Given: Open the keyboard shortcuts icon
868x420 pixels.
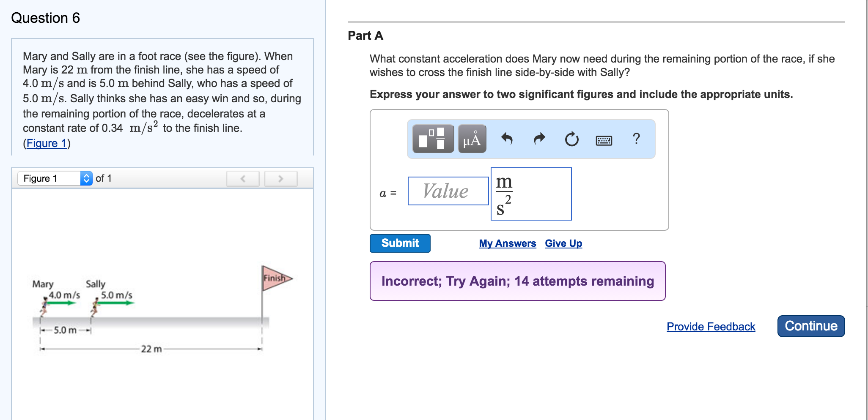Looking at the screenshot, I should [x=604, y=140].
